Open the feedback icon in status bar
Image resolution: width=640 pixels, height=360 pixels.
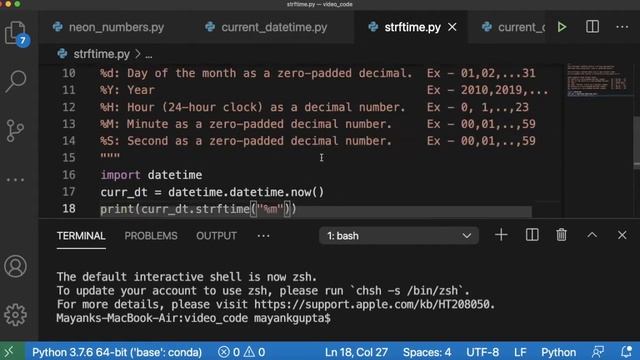pos(598,352)
